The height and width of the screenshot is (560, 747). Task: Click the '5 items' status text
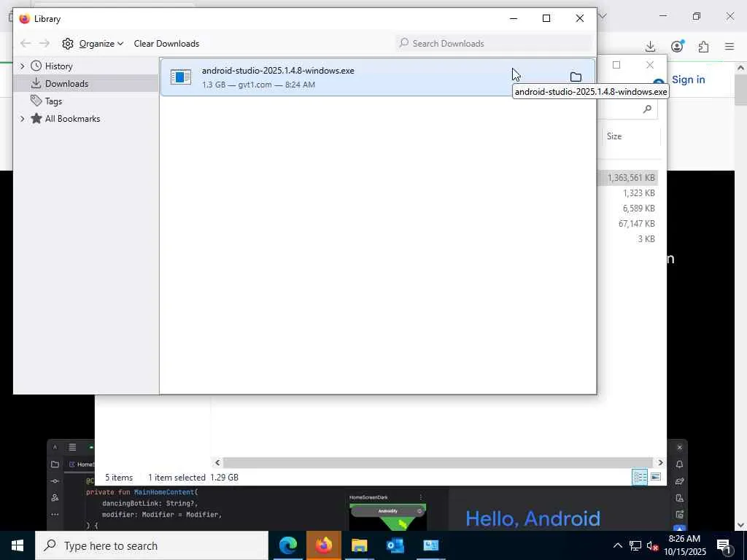point(119,477)
